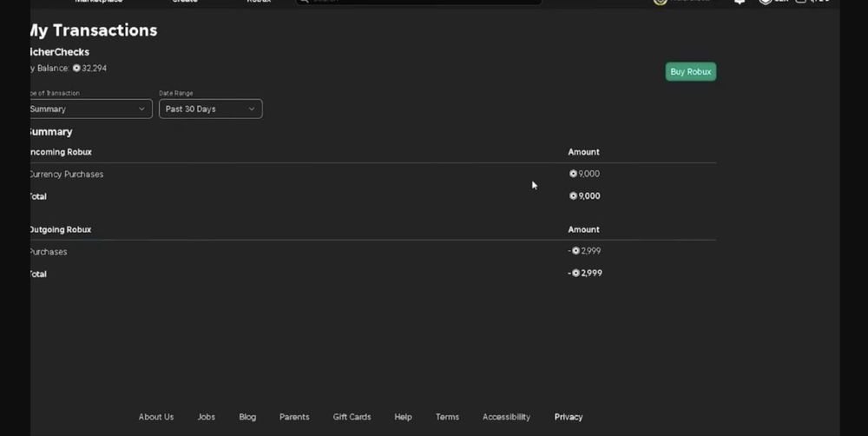This screenshot has width=868, height=436.
Task: Open the Jobs footer link
Action: 206,417
